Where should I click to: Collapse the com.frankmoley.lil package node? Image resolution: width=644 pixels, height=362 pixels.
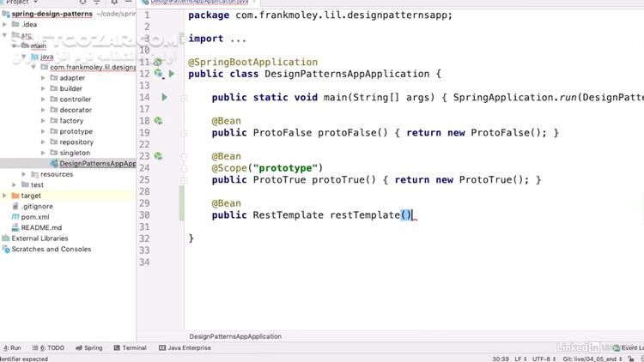[x=33, y=67]
